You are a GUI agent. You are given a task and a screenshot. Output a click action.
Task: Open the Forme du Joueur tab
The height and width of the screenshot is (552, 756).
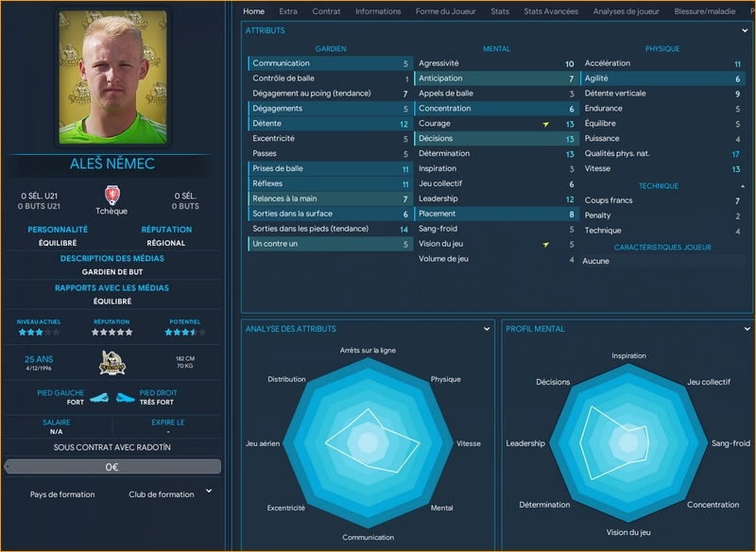[445, 11]
